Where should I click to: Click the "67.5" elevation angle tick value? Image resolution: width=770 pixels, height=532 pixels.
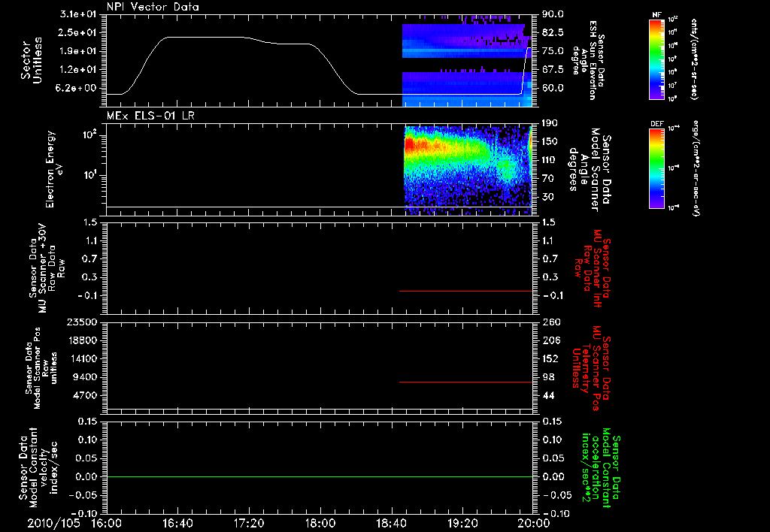click(553, 69)
